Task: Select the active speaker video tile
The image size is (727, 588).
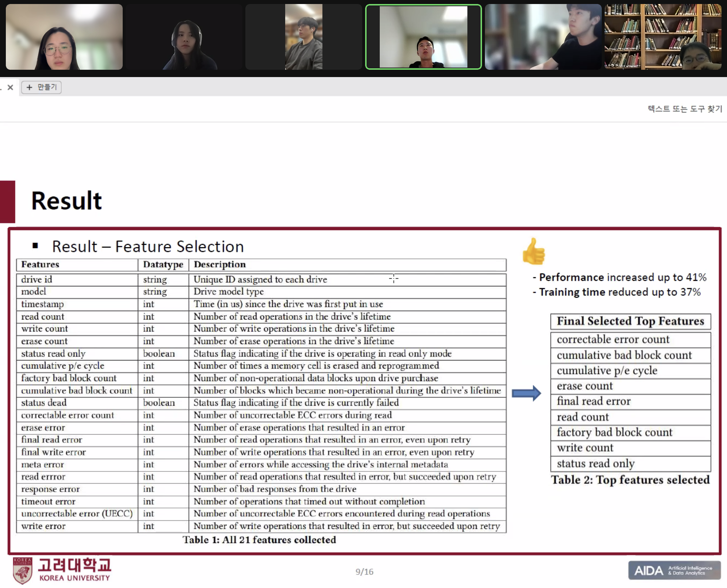Action: pos(423,37)
